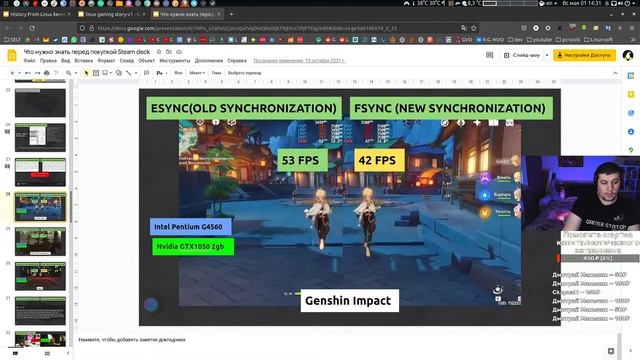The image size is (640, 360).
Task: Select the currently highlighted Genshin slide thumbnail
Action: click(x=40, y=207)
